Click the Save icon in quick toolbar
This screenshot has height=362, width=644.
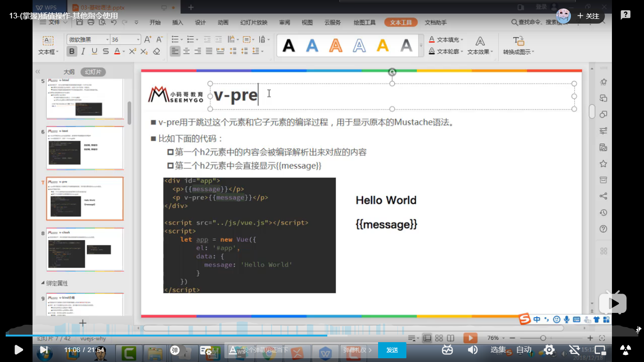[x=79, y=22]
